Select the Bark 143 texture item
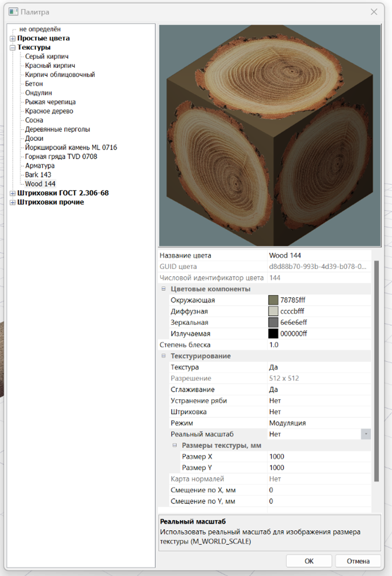This screenshot has width=392, height=576. pyautogui.click(x=38, y=175)
